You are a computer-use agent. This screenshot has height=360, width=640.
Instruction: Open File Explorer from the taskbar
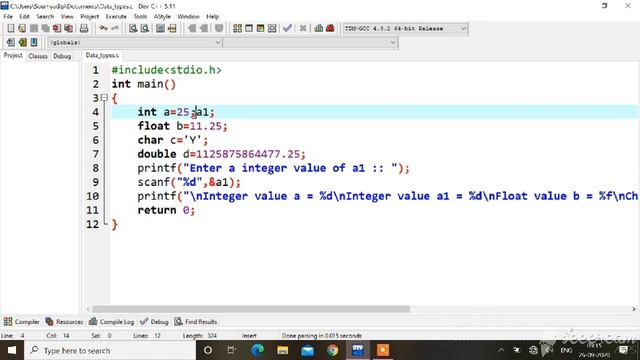point(282,350)
